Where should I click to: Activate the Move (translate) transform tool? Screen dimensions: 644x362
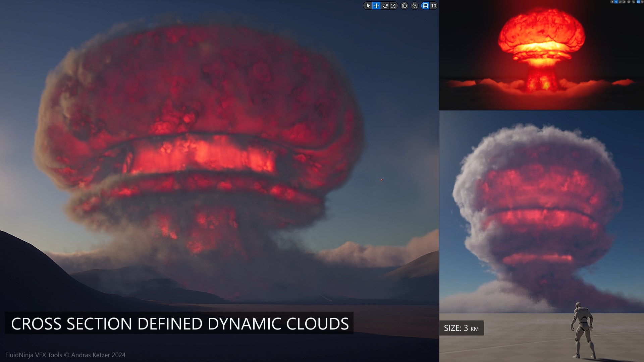pos(376,6)
